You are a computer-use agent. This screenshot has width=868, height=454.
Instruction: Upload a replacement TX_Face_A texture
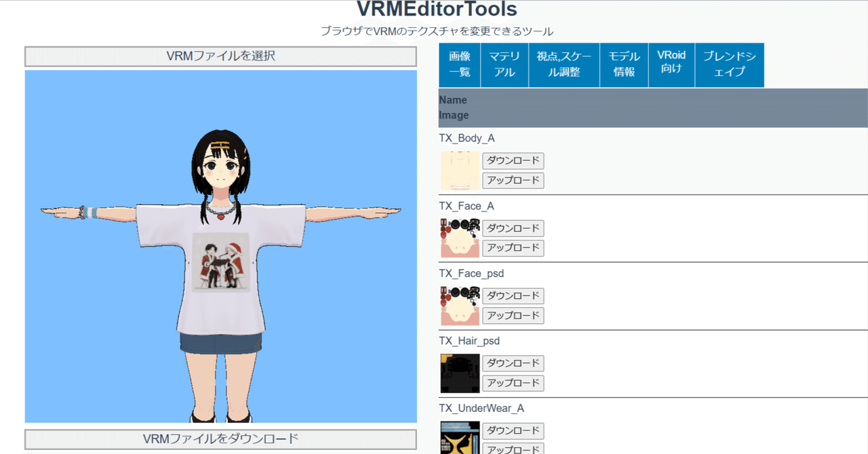click(513, 248)
